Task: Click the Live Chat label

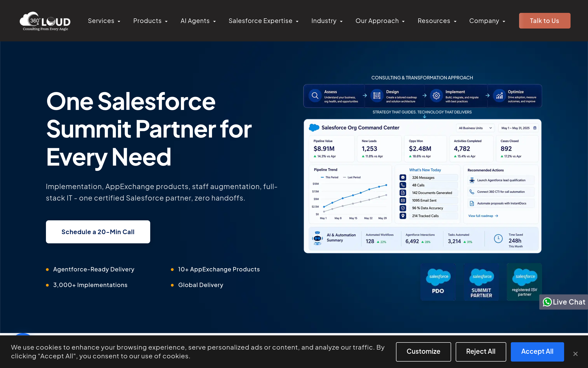Action: pyautogui.click(x=569, y=302)
